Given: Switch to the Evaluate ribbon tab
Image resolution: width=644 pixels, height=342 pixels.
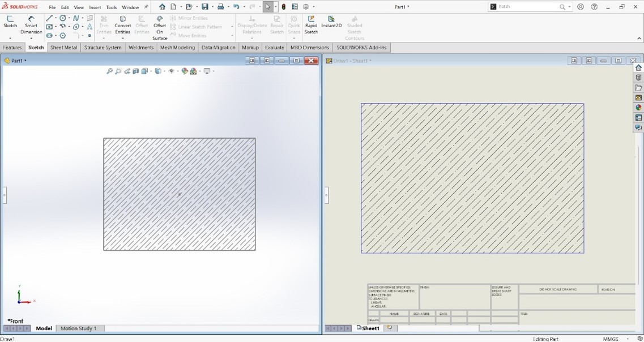Looking at the screenshot, I should (274, 48).
